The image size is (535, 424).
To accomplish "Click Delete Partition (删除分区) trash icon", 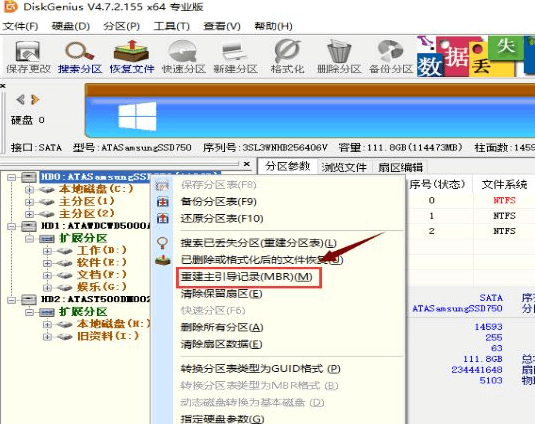I will pos(339,57).
